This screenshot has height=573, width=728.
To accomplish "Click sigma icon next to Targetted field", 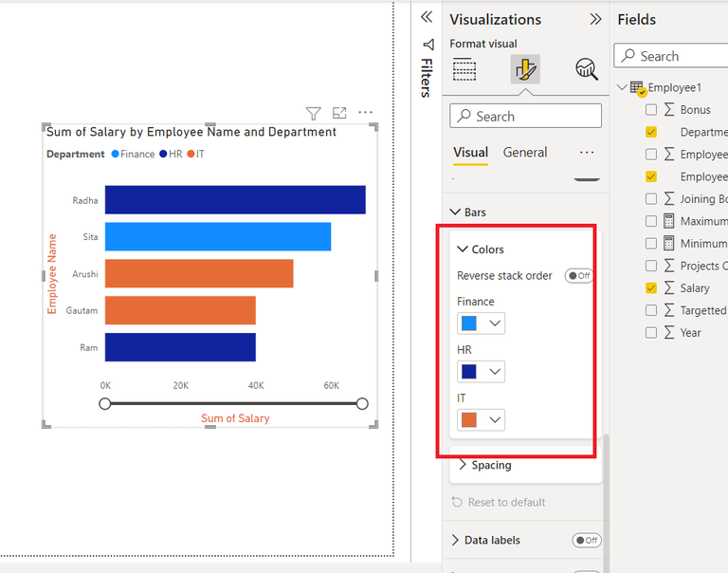I will pyautogui.click(x=669, y=310).
